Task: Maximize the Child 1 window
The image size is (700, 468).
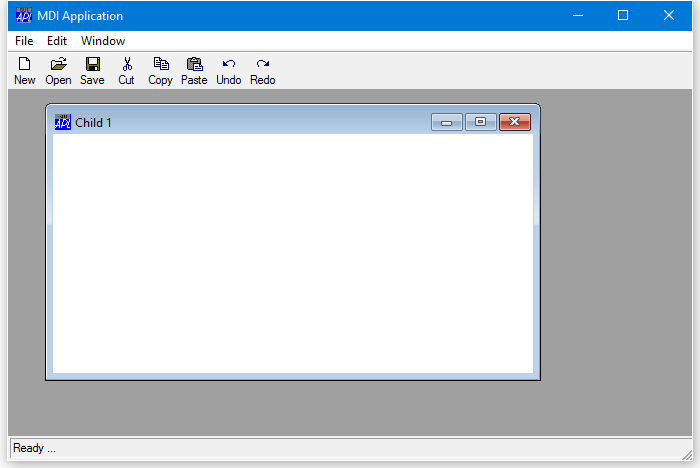Action: (480, 122)
